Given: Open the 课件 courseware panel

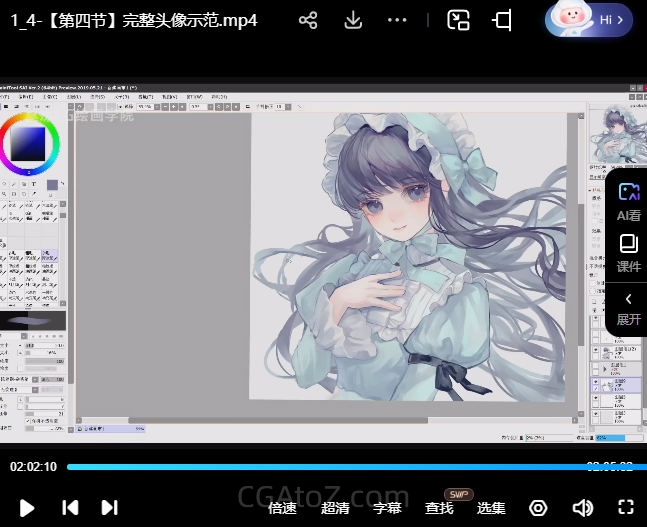Looking at the screenshot, I should click(628, 253).
